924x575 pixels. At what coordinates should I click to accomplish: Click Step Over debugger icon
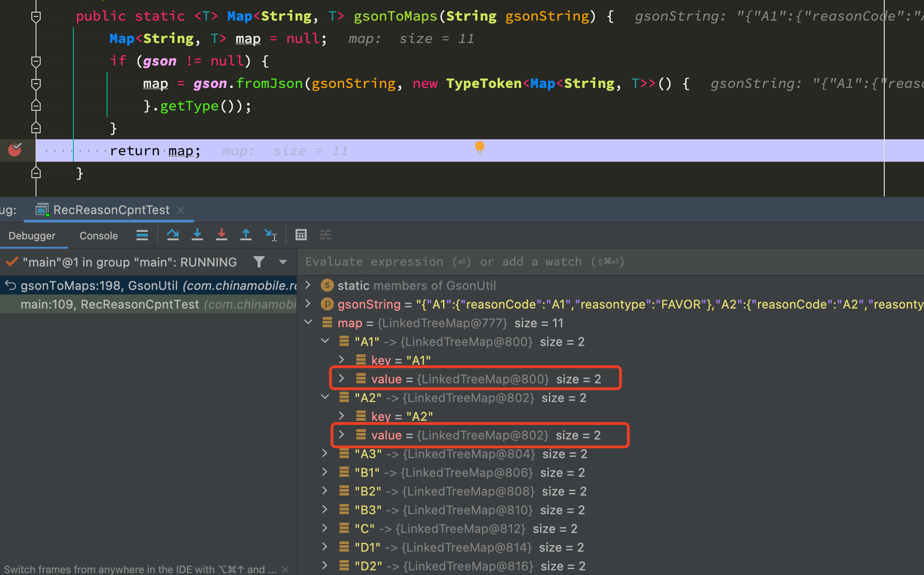point(173,235)
